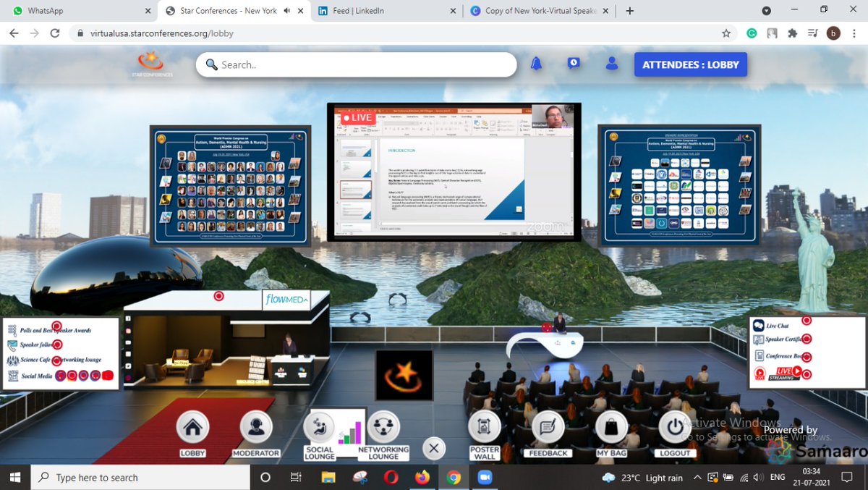
Task: Open Windows Start menu
Action: 15,477
